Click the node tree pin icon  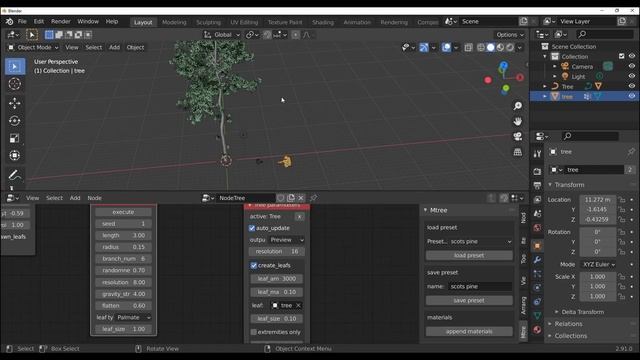(313, 198)
